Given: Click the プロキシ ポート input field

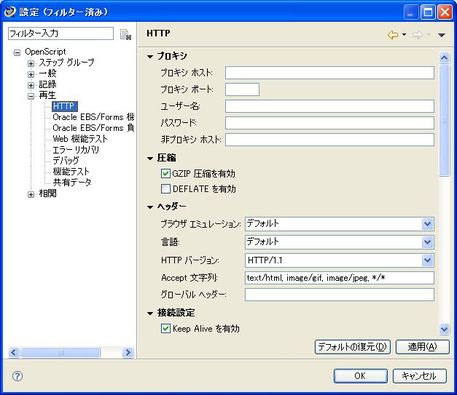Looking at the screenshot, I should (x=242, y=89).
